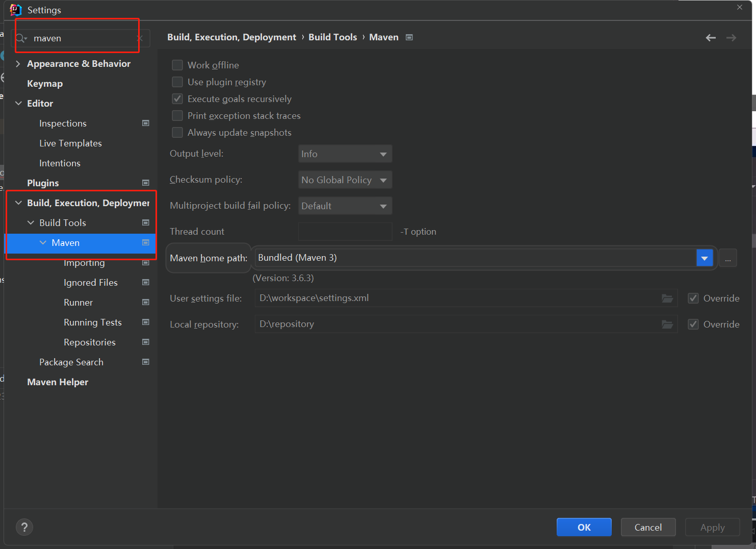
Task: Click OK to confirm settings
Action: (x=584, y=528)
